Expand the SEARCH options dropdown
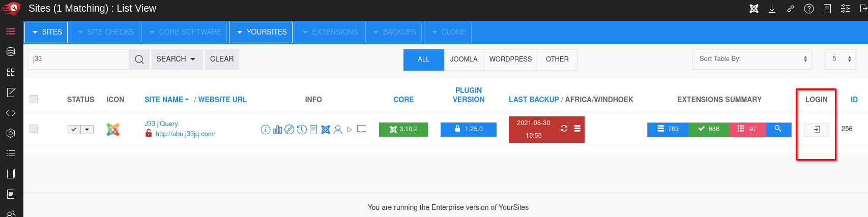The image size is (868, 217). (176, 59)
